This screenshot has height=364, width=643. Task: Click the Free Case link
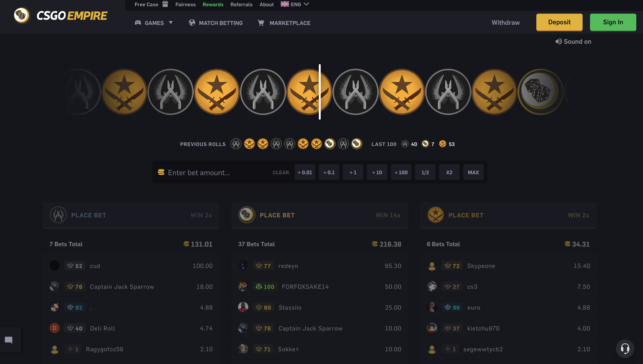point(146,4)
